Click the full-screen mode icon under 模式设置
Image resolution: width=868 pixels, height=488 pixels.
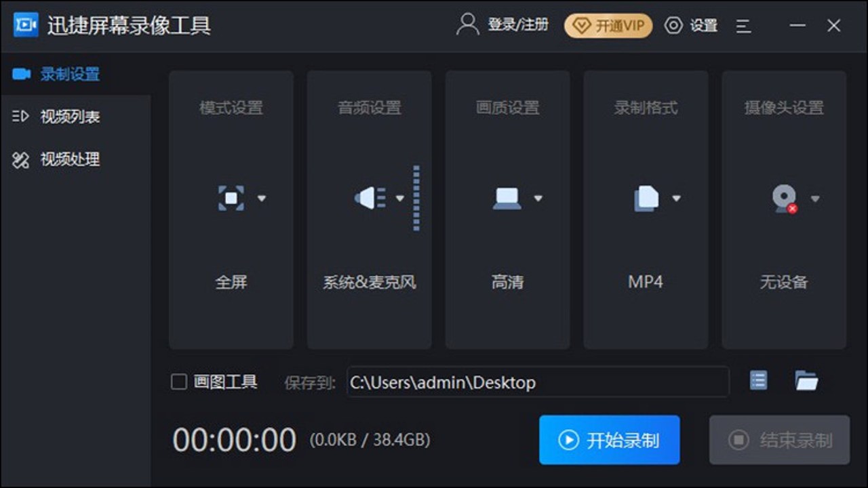[x=231, y=198]
